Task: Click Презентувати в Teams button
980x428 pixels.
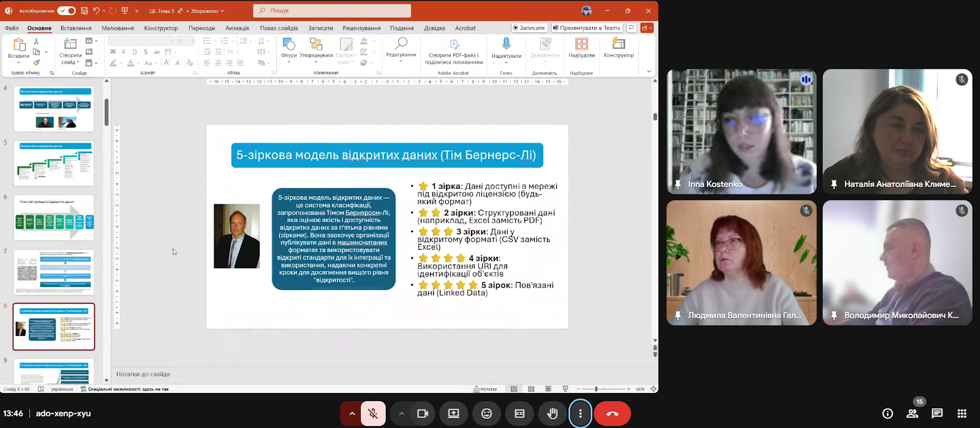Action: coord(587,28)
